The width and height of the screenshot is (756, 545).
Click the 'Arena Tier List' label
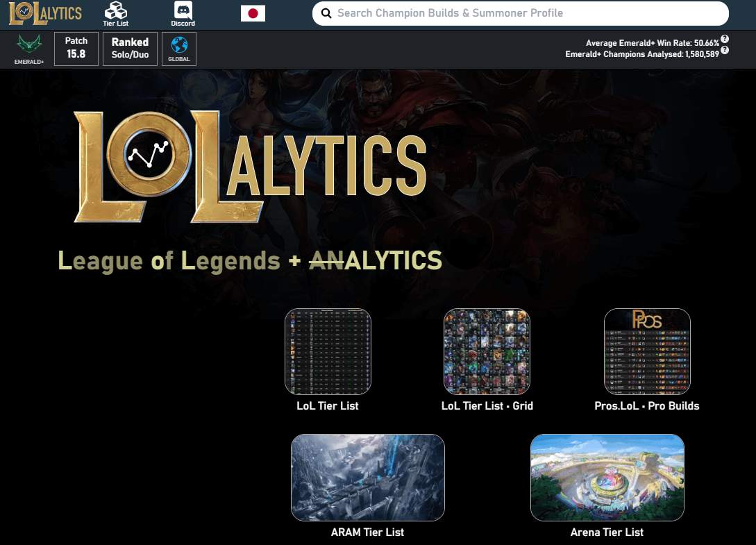point(607,532)
